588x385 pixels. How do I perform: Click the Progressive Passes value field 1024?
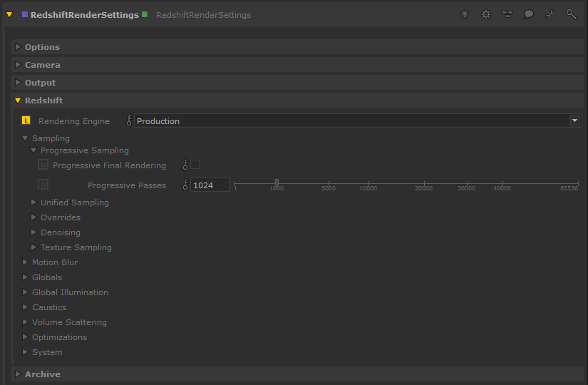[210, 185]
